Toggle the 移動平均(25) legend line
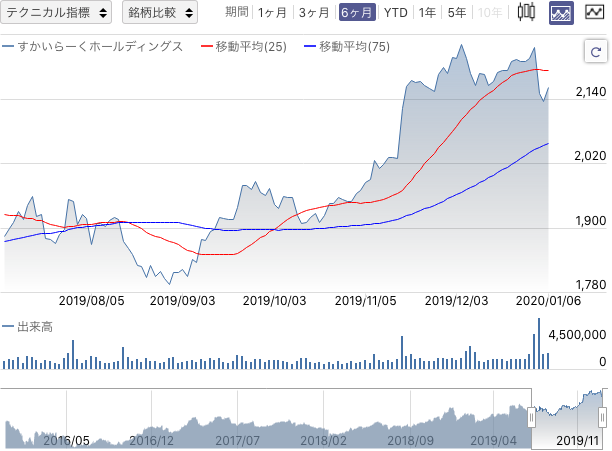Viewport: 612px width, 451px height. pyautogui.click(x=244, y=47)
